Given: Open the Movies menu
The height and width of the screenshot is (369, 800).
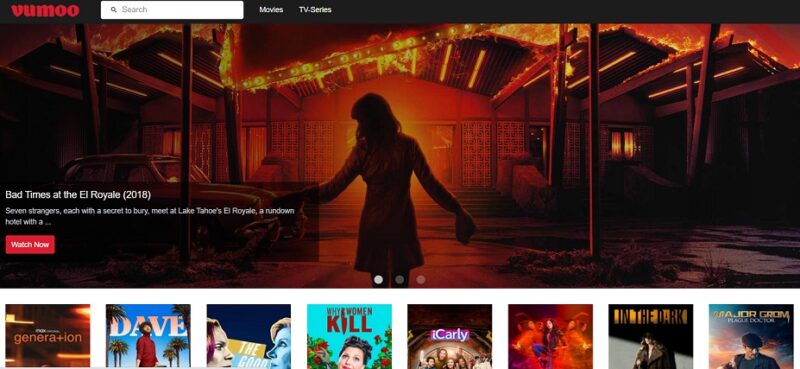Looking at the screenshot, I should click(x=271, y=10).
